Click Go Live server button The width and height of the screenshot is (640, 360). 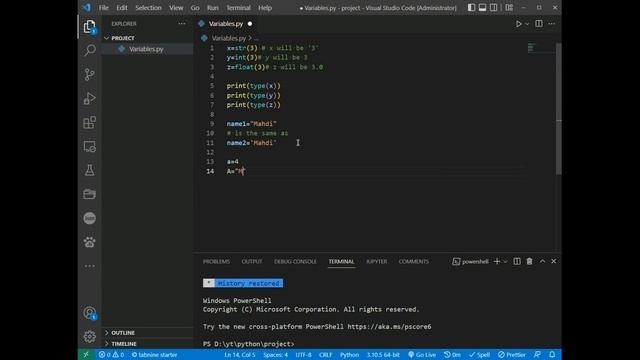pos(422,355)
